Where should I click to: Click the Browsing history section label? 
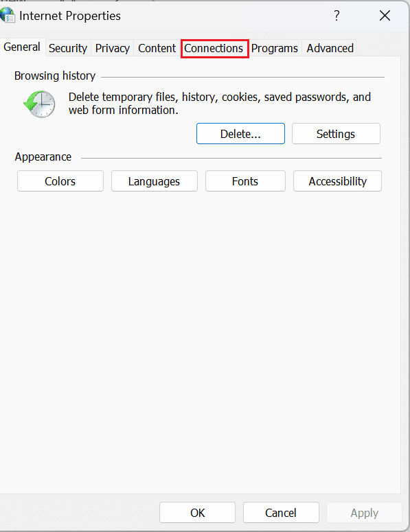click(x=55, y=76)
